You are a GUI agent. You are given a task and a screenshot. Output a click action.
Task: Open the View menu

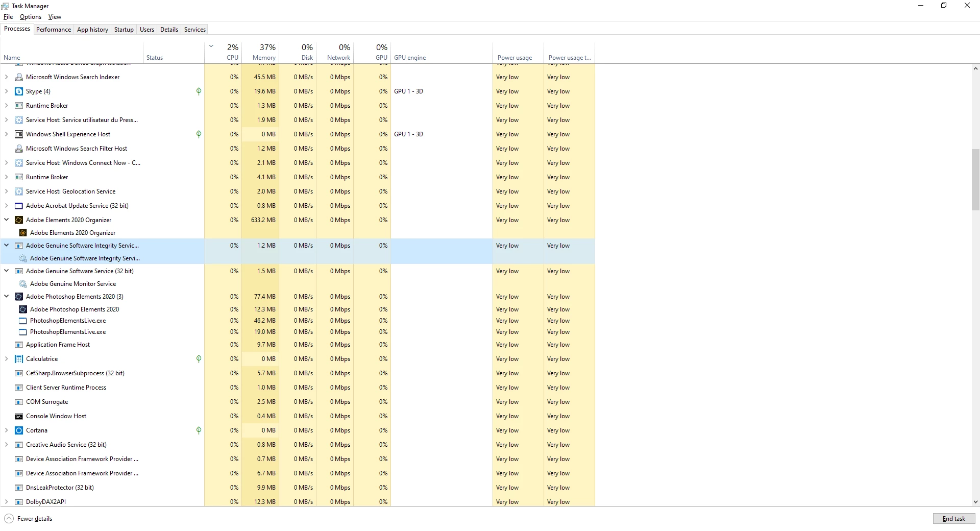55,17
